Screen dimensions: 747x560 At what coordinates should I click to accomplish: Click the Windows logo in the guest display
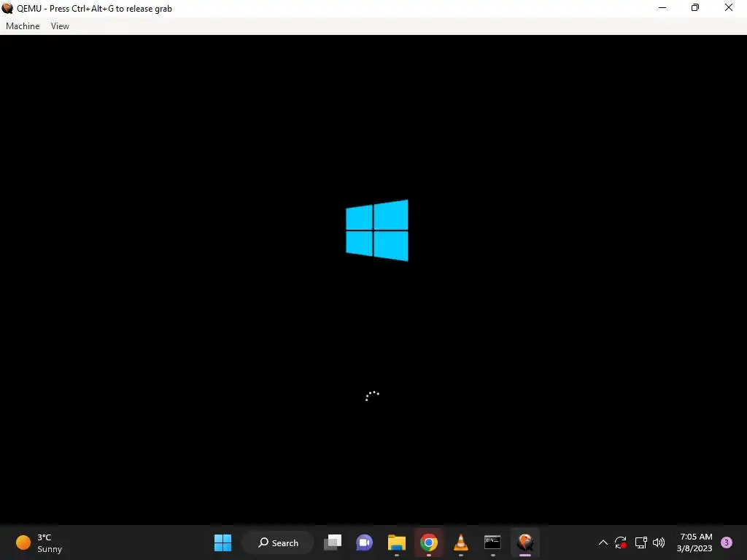click(x=377, y=230)
